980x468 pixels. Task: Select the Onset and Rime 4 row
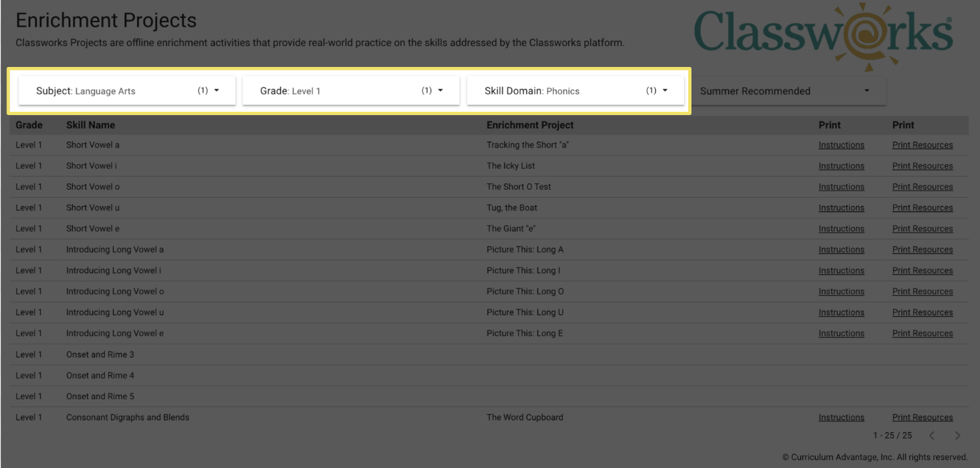(x=489, y=375)
